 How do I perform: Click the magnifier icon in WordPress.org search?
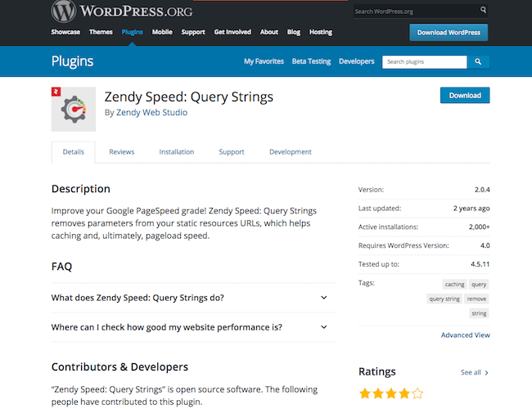[483, 10]
